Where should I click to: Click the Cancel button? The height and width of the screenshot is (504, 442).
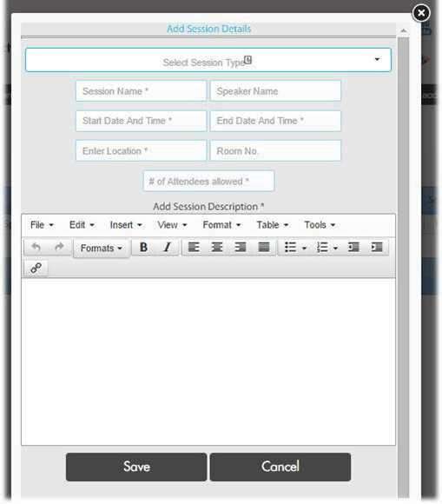(280, 467)
